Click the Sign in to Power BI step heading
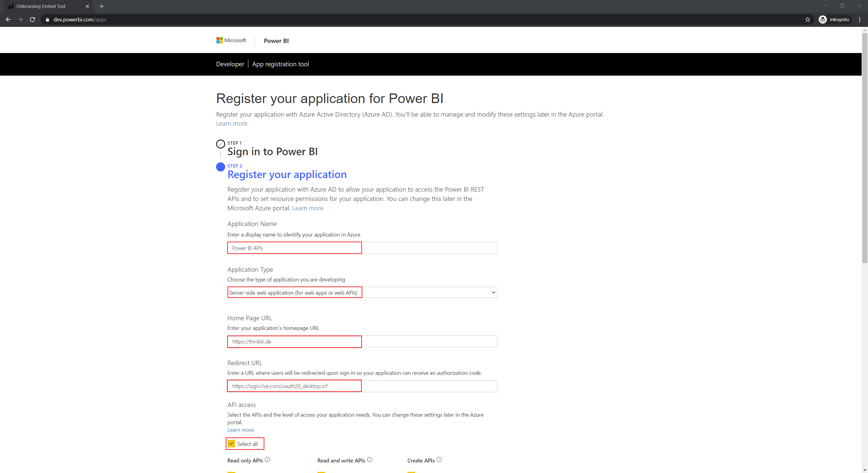Viewport: 868px width, 473px height. pyautogui.click(x=272, y=152)
